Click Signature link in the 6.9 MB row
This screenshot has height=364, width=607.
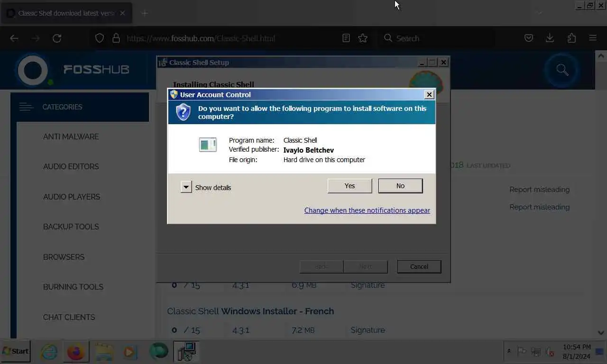368,285
